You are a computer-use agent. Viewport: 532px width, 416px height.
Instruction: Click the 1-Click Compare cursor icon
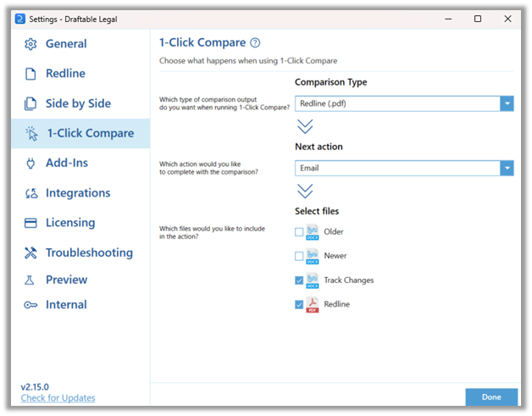pyautogui.click(x=31, y=133)
